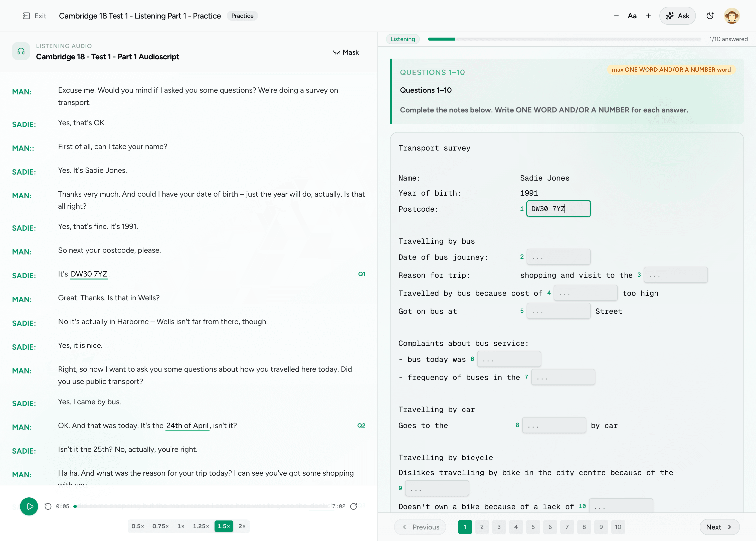
Task: Click the QUESTIONS 1–10 heading
Action: [432, 72]
